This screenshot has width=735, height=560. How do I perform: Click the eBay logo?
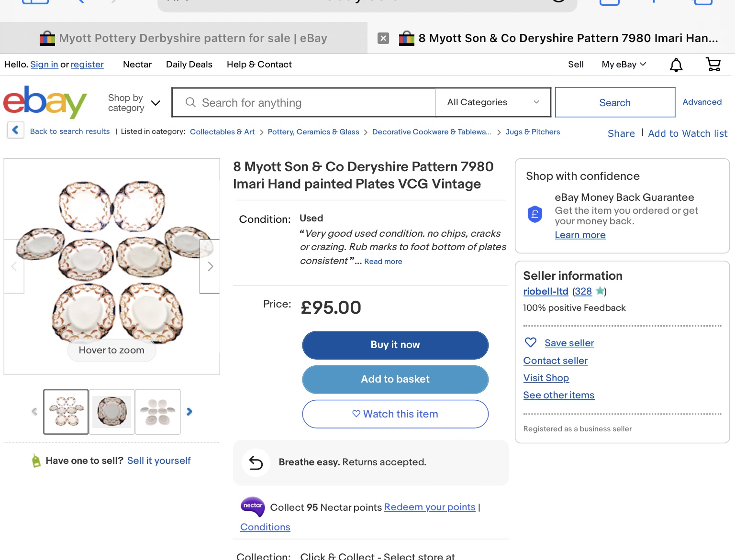45,102
